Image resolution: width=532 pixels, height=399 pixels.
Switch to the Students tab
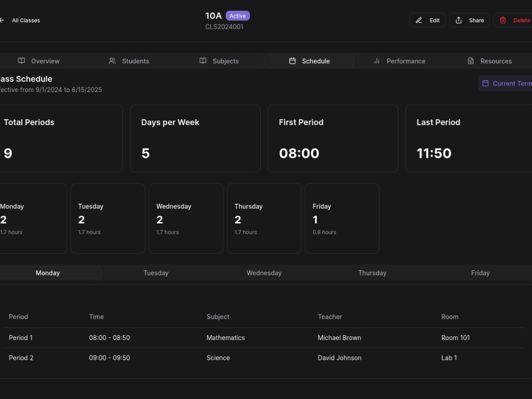point(129,61)
